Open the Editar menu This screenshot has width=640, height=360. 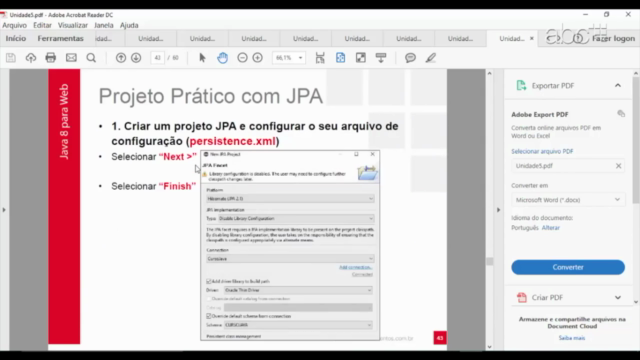coord(42,25)
